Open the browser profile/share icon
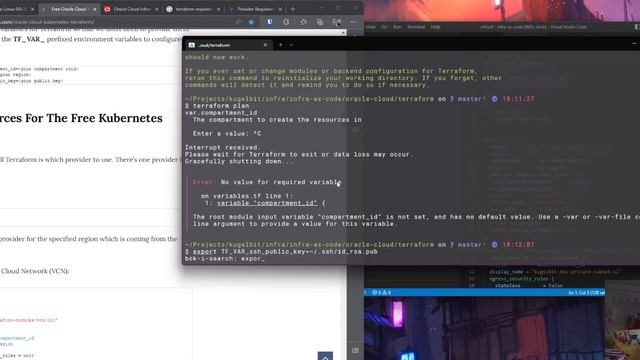Viewport: 640px width, 360px height. 336,22
